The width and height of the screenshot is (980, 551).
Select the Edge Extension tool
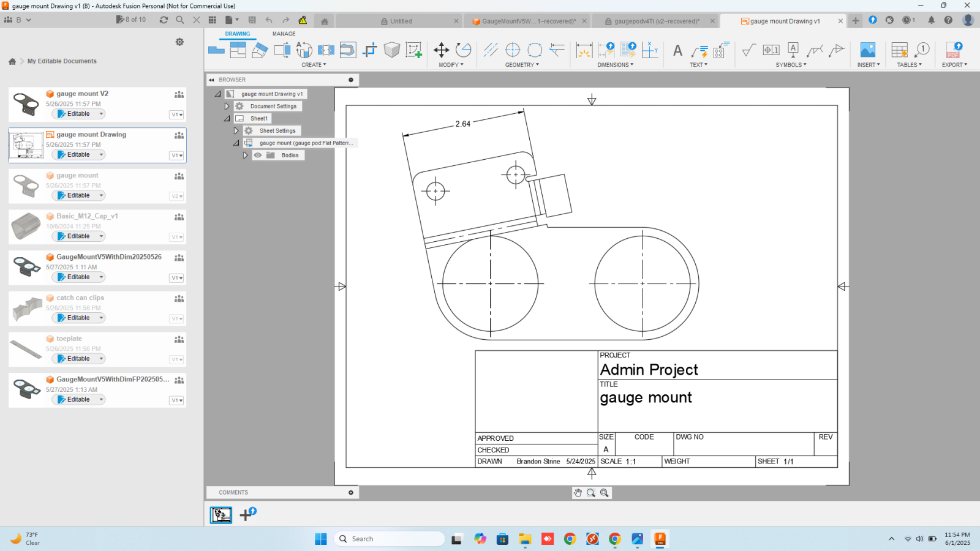(x=557, y=50)
